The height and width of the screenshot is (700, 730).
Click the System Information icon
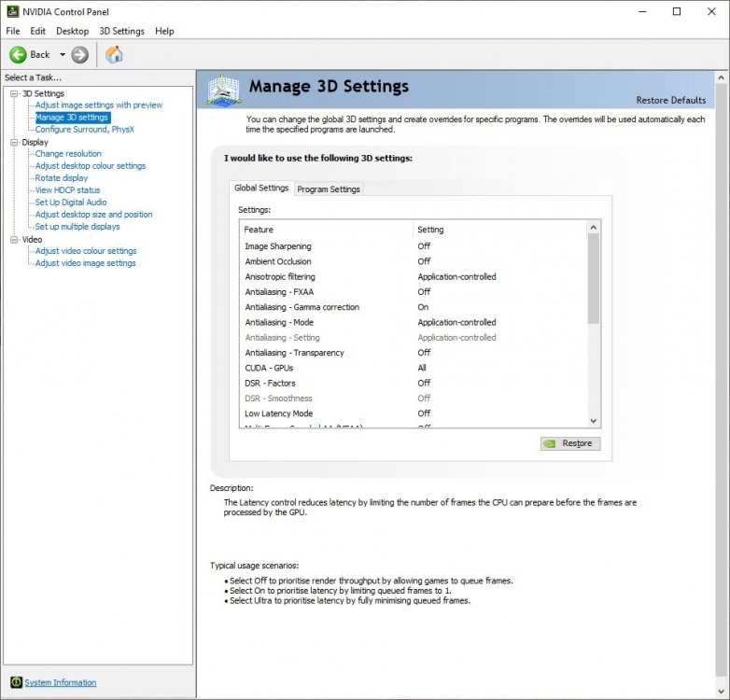pyautogui.click(x=16, y=682)
